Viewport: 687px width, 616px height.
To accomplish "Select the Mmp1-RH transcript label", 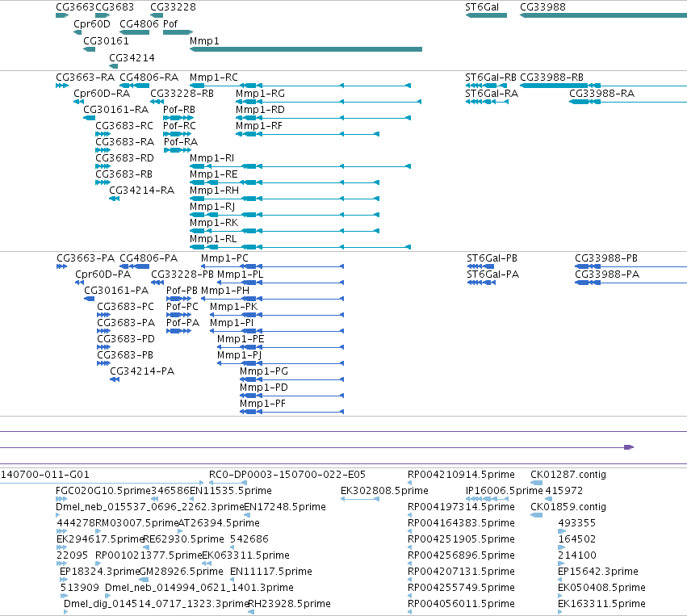I will pyautogui.click(x=214, y=191).
